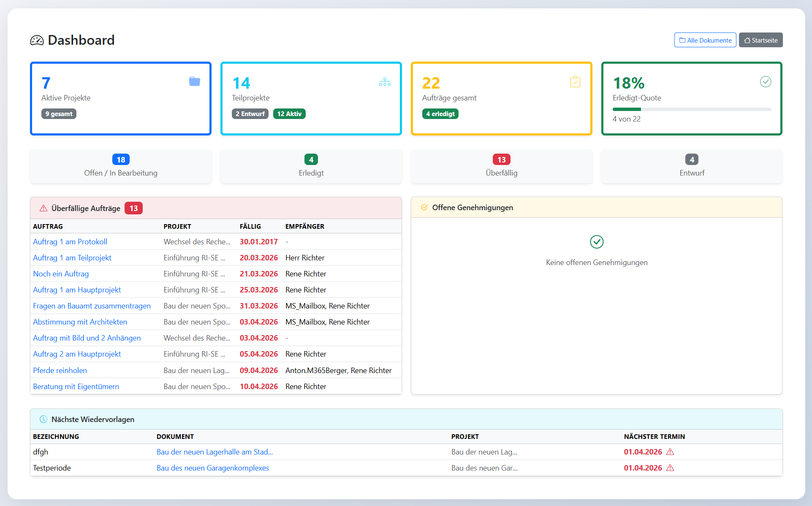
Task: Open Alle Dokumente
Action: point(705,40)
